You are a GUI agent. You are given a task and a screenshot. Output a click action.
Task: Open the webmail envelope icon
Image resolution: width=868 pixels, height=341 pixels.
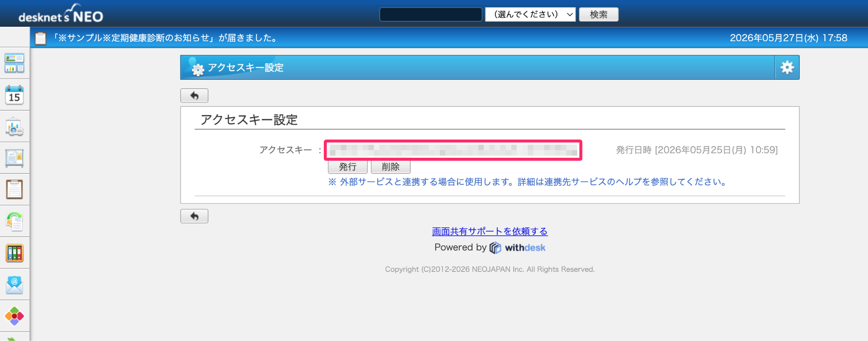point(14,285)
